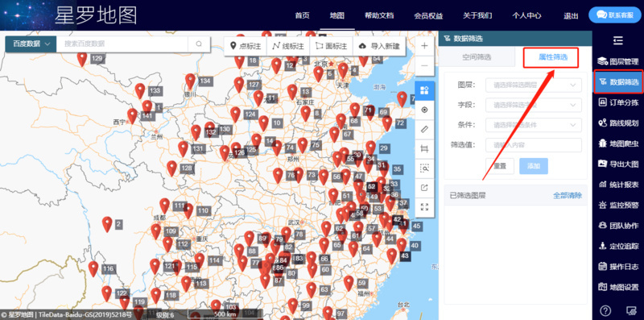Click the 联系客服 button

pyautogui.click(x=615, y=15)
